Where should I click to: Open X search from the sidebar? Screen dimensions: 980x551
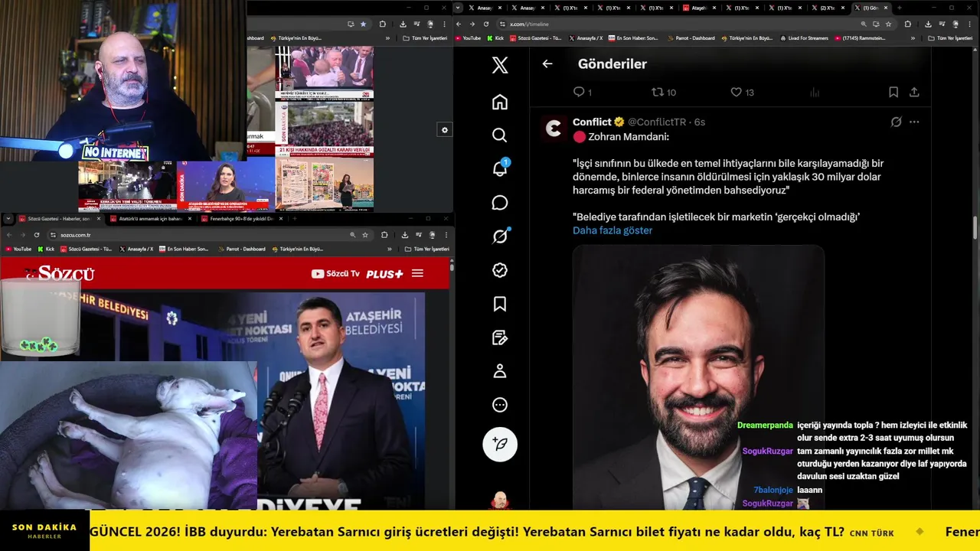pos(500,135)
